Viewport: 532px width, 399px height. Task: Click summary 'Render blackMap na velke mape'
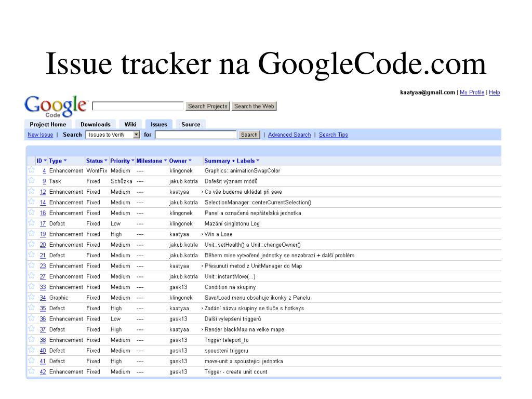(x=244, y=329)
